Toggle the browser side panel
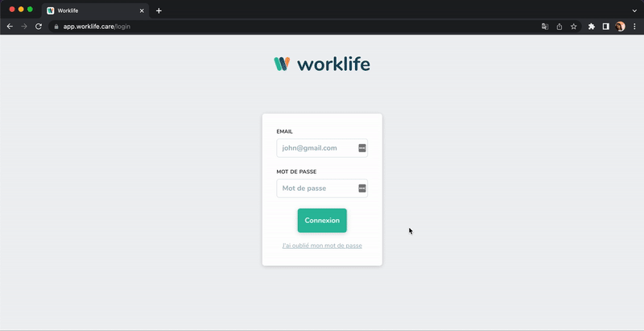The width and height of the screenshot is (644, 331). 606,27
